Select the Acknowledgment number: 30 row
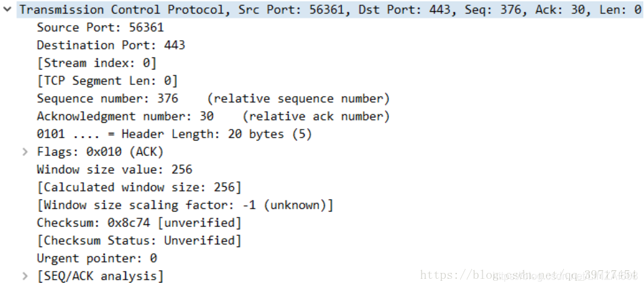Image resolution: width=644 pixels, height=288 pixels. (213, 116)
